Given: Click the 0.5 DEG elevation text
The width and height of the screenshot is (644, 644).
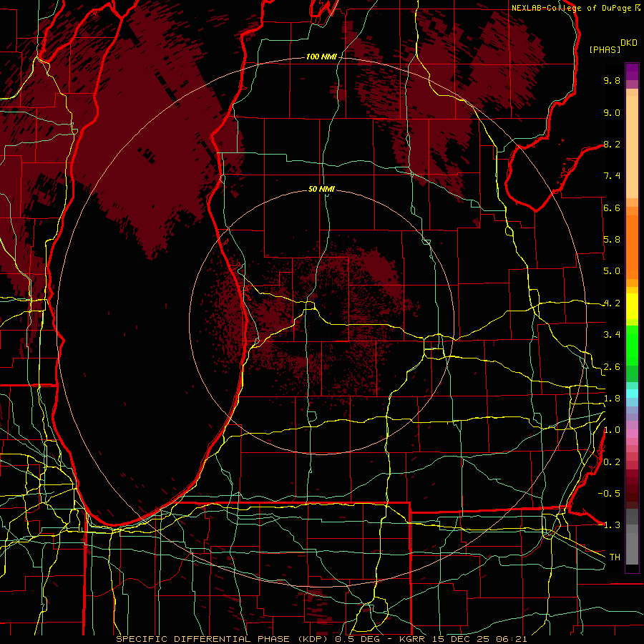Looking at the screenshot, I should [358, 639].
